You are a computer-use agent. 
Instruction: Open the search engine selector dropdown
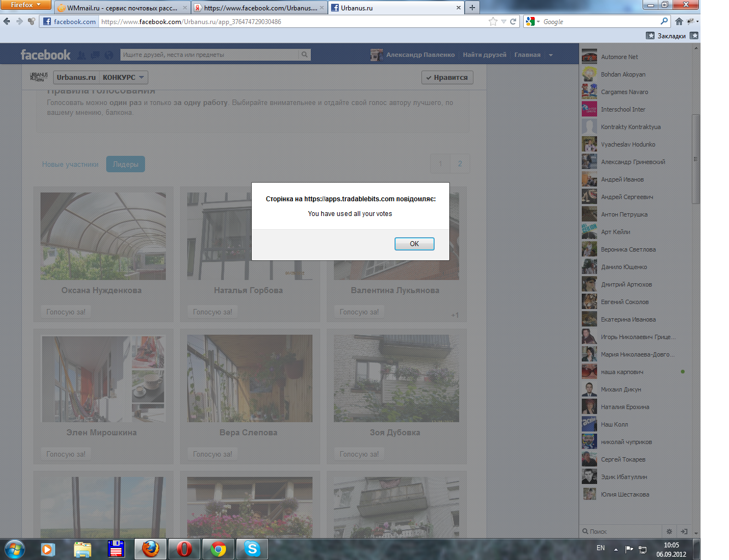532,22
